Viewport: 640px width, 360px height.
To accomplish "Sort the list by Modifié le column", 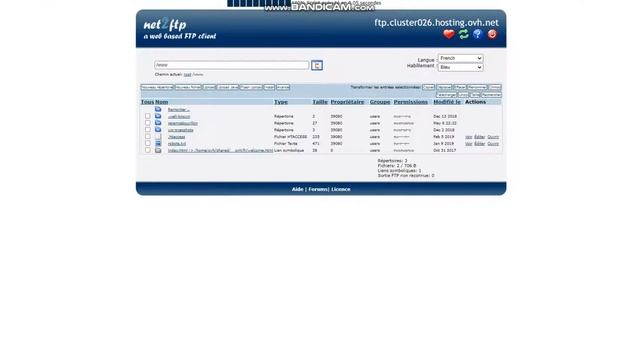I will pyautogui.click(x=447, y=102).
